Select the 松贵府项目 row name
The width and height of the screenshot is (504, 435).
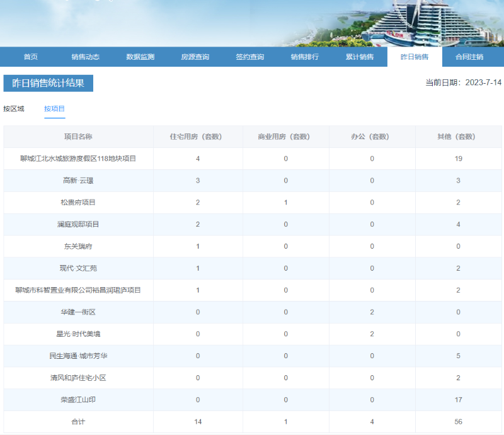coord(78,203)
